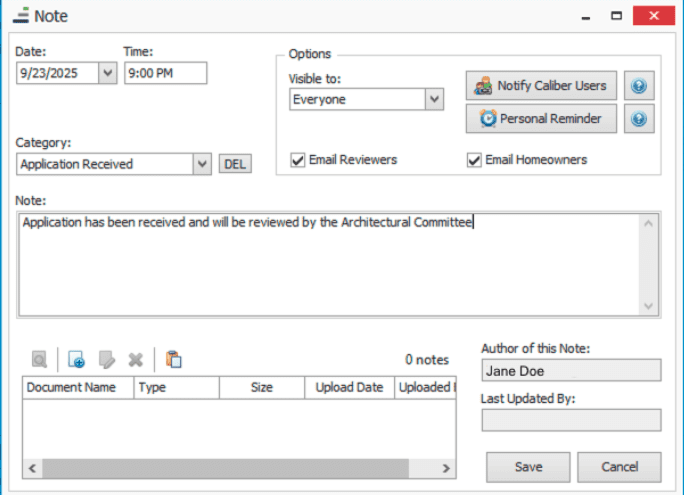Viewport: 684px width, 495px height.
Task: Click the Upload Date column header
Action: coord(348,388)
